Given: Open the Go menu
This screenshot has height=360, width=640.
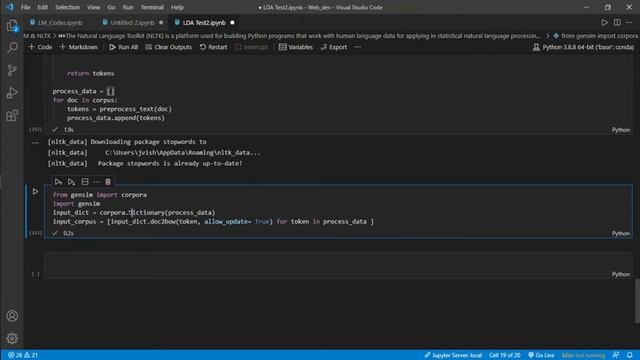Looking at the screenshot, I should [111, 7].
